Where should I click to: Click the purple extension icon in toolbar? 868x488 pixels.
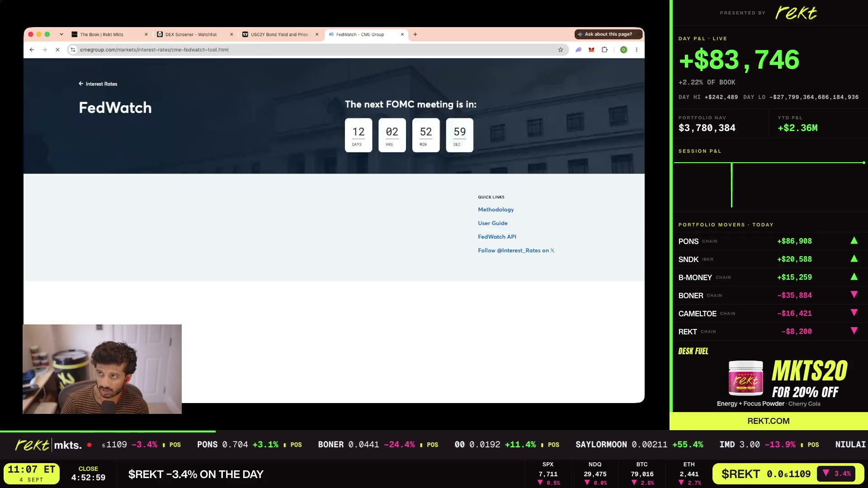578,50
